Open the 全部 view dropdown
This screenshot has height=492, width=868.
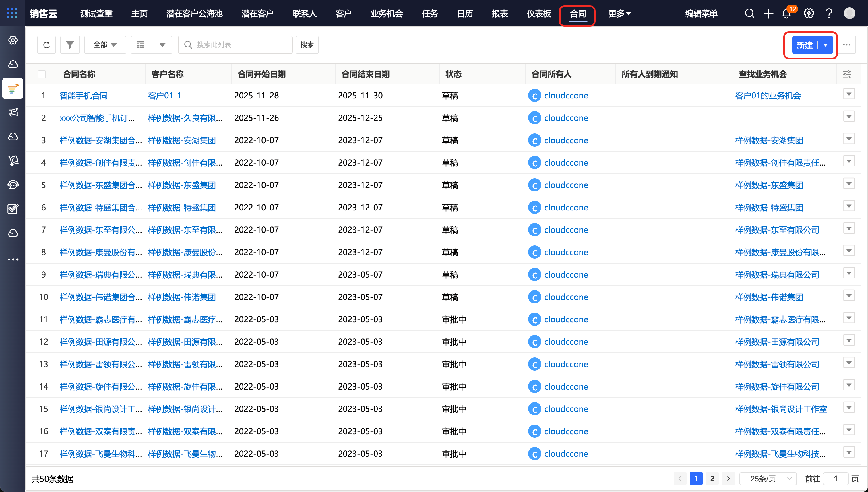pyautogui.click(x=105, y=44)
